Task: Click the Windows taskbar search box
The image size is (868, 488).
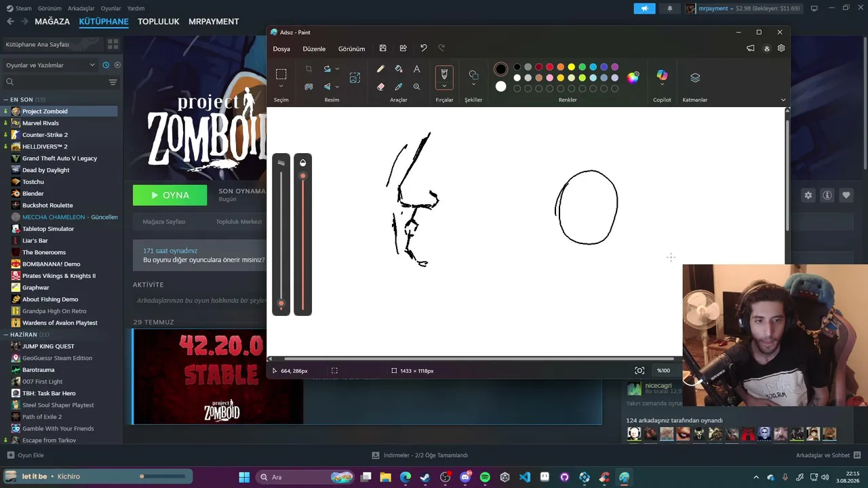Action: pyautogui.click(x=304, y=477)
